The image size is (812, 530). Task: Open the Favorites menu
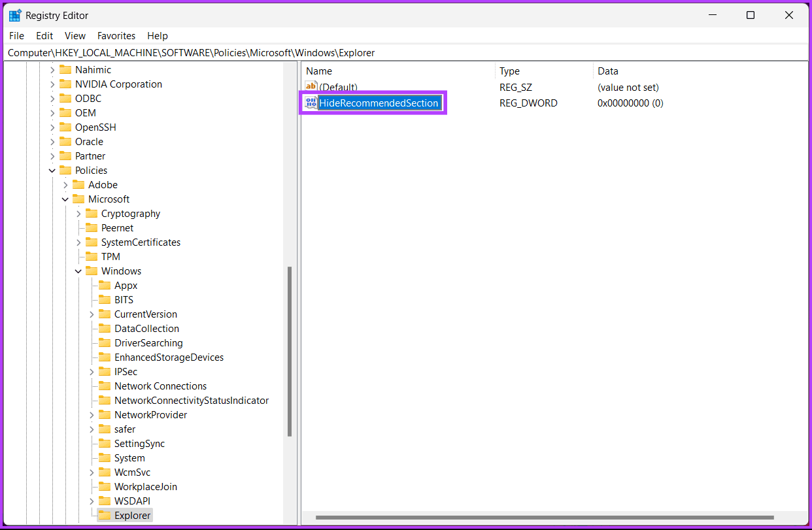[x=116, y=36]
